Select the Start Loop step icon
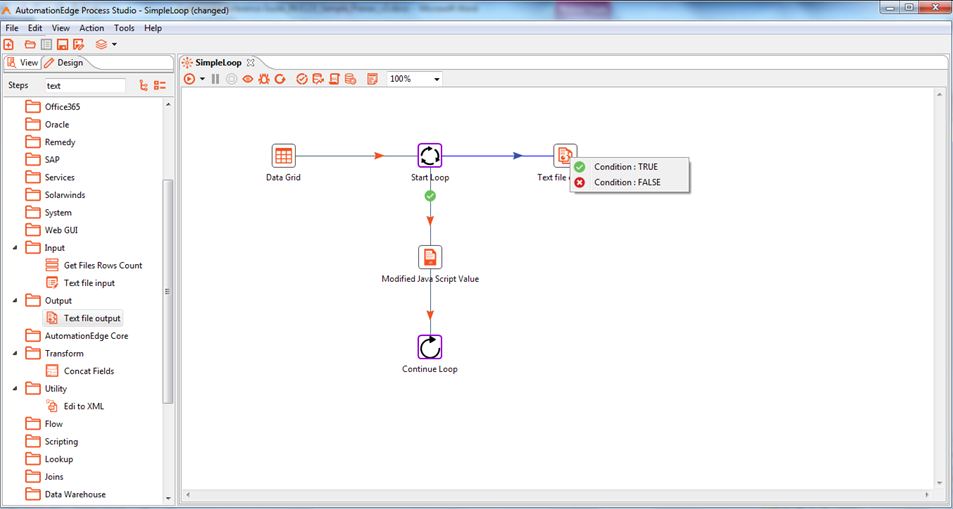Screen dimensions: 953x509 click(430, 156)
